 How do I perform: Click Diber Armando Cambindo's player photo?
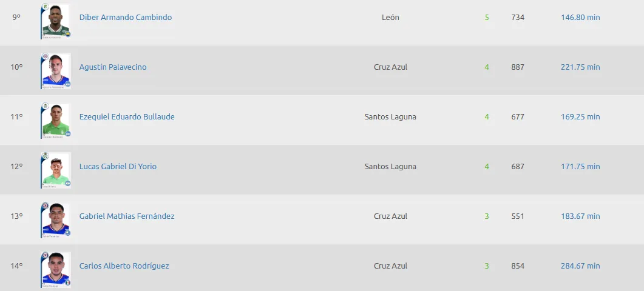click(55, 21)
